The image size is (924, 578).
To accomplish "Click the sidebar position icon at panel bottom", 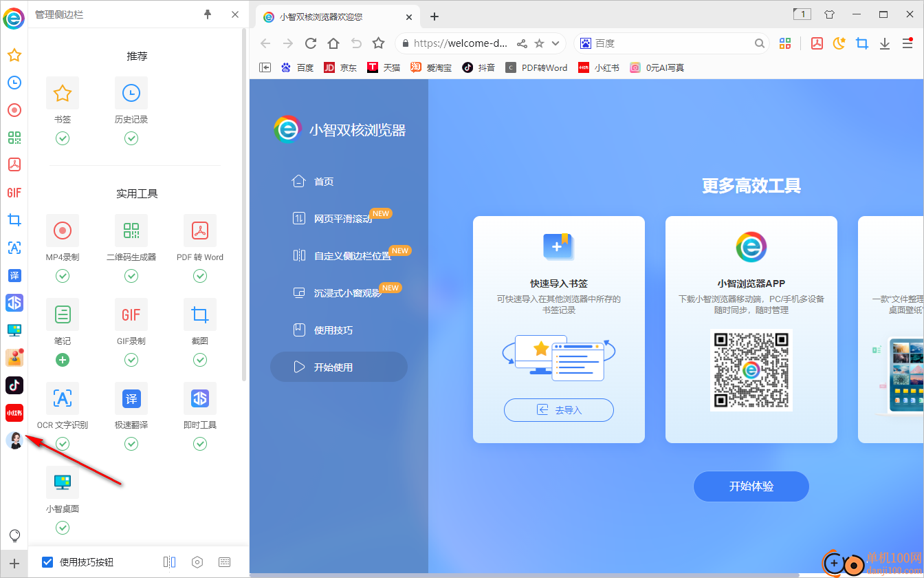I will (x=169, y=562).
